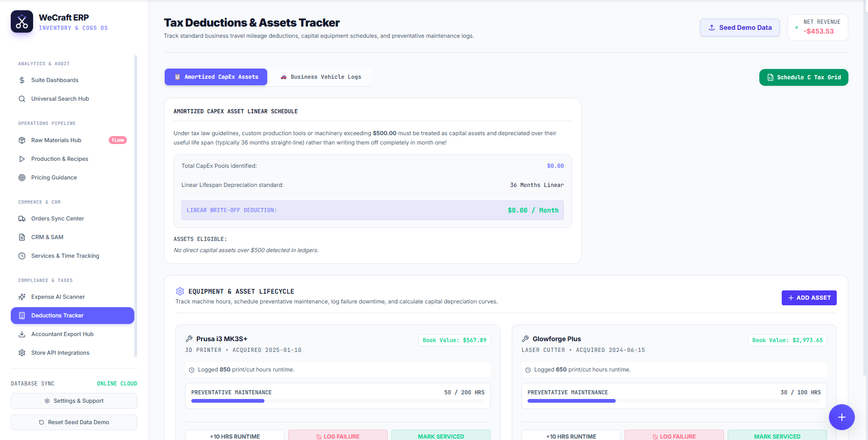Click the upload icon in Seed Demo Data
Viewport: 868px width, 440px height.
pos(712,27)
